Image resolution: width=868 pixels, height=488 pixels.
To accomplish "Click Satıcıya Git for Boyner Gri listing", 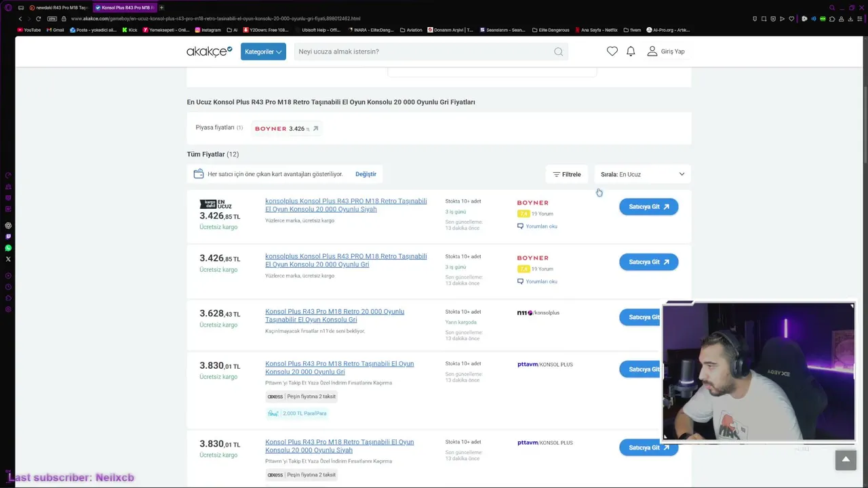I will 648,262.
